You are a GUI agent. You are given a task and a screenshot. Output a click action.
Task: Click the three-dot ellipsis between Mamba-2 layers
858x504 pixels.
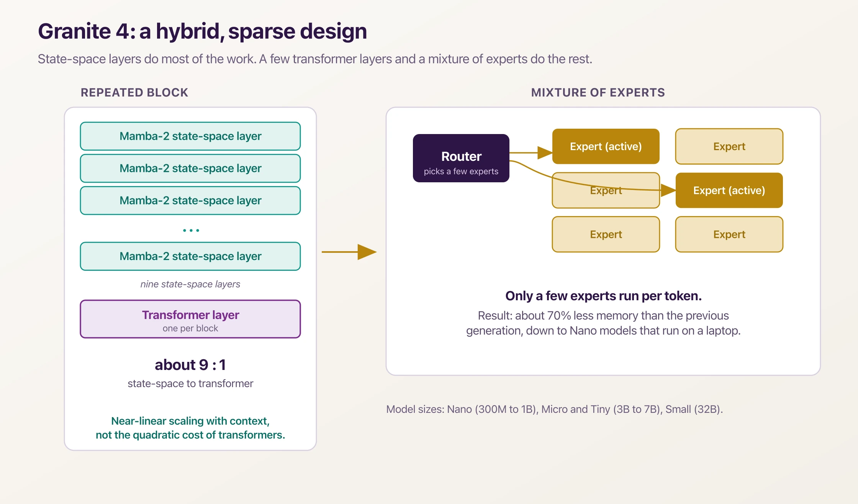tap(191, 231)
